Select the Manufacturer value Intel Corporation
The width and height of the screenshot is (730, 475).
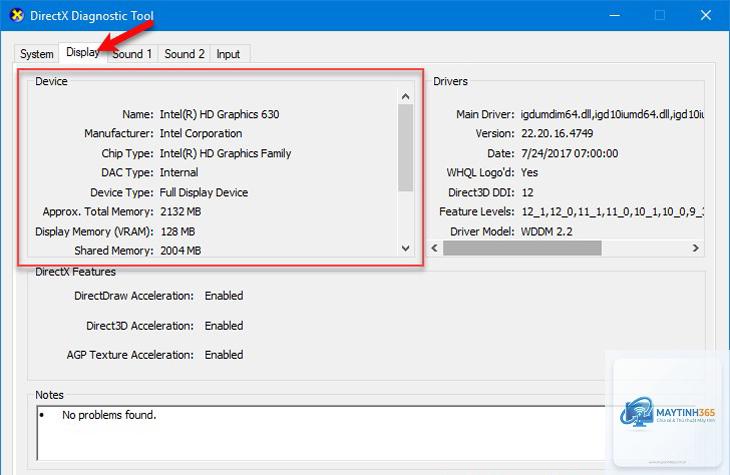[201, 134]
